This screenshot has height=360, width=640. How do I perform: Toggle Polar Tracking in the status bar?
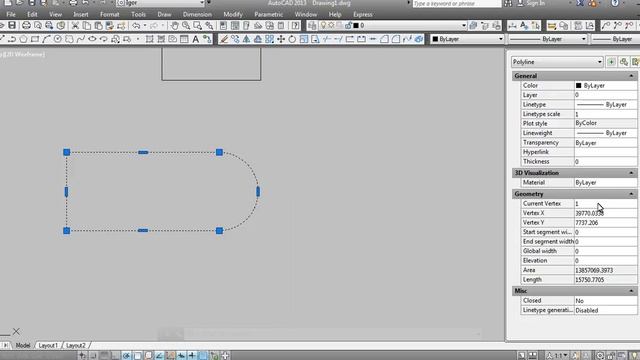tap(126, 356)
